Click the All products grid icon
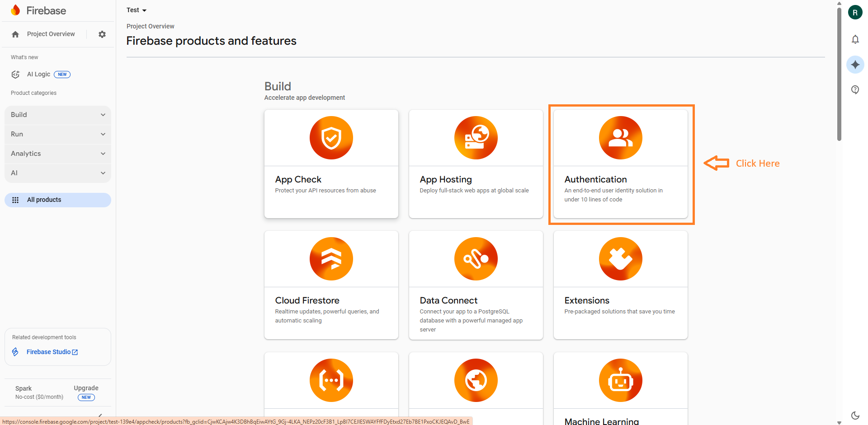This screenshot has width=868, height=425. pos(15,200)
